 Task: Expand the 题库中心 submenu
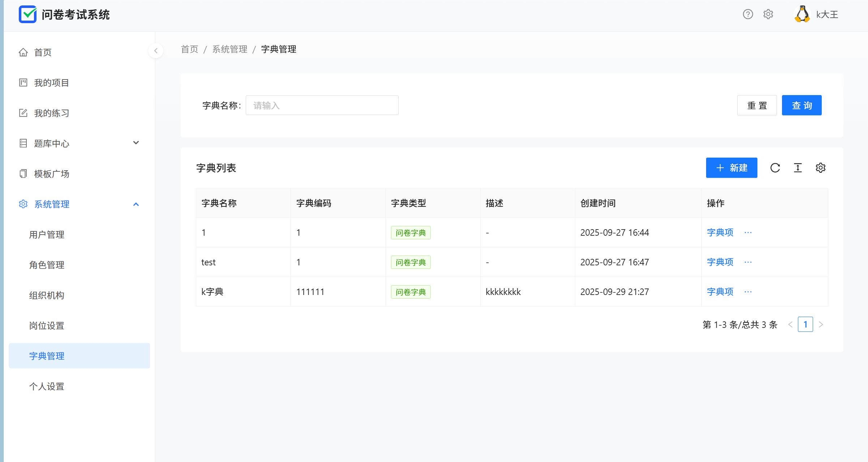[x=136, y=143]
